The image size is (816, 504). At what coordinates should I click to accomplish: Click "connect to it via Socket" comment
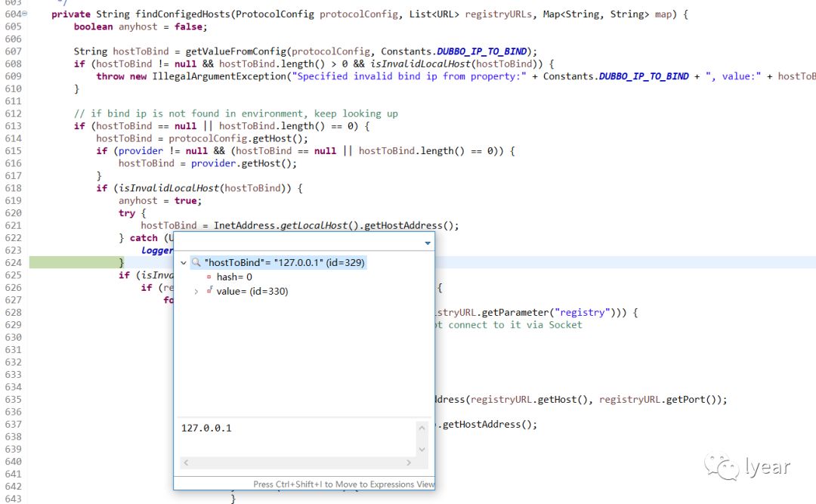pos(515,325)
